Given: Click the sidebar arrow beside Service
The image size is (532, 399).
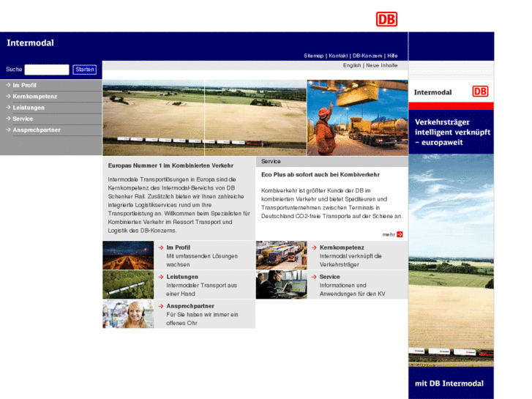Looking at the screenshot, I should (8, 119).
